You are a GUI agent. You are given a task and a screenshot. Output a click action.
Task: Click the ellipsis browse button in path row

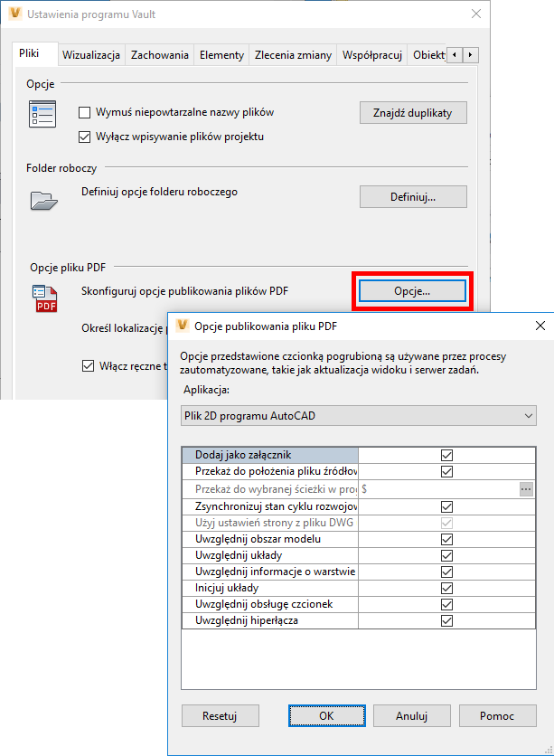[x=526, y=489]
